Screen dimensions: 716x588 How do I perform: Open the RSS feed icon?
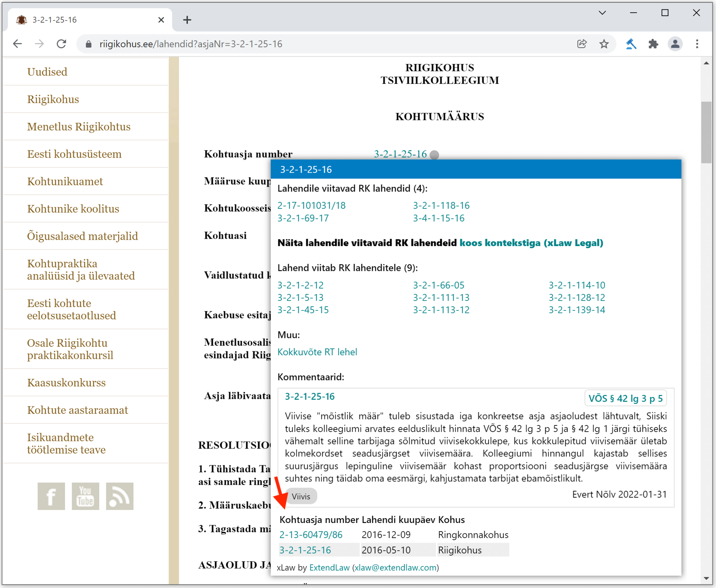(x=119, y=496)
